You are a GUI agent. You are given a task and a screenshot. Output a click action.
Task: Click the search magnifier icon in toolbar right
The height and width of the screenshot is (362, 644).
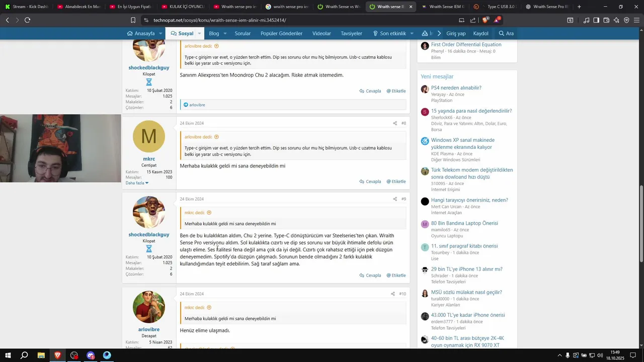tap(570, 20)
